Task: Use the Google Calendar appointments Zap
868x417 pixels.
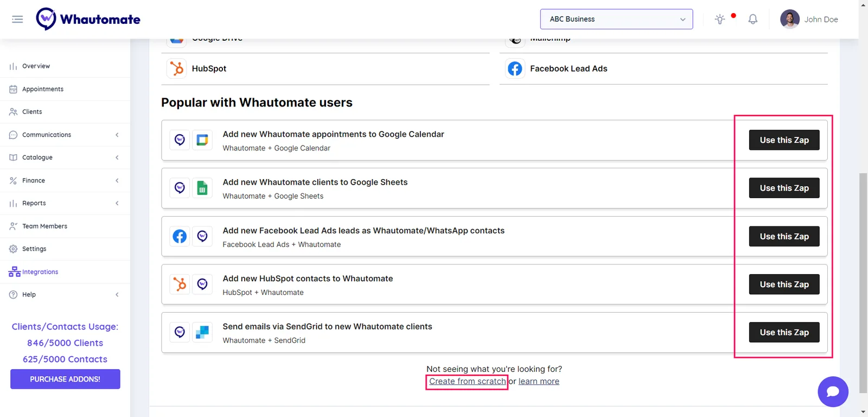Action: [784, 140]
